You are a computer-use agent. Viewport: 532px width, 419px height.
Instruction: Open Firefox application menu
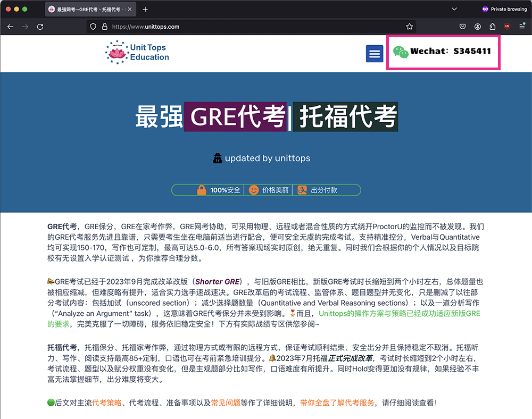[x=522, y=27]
